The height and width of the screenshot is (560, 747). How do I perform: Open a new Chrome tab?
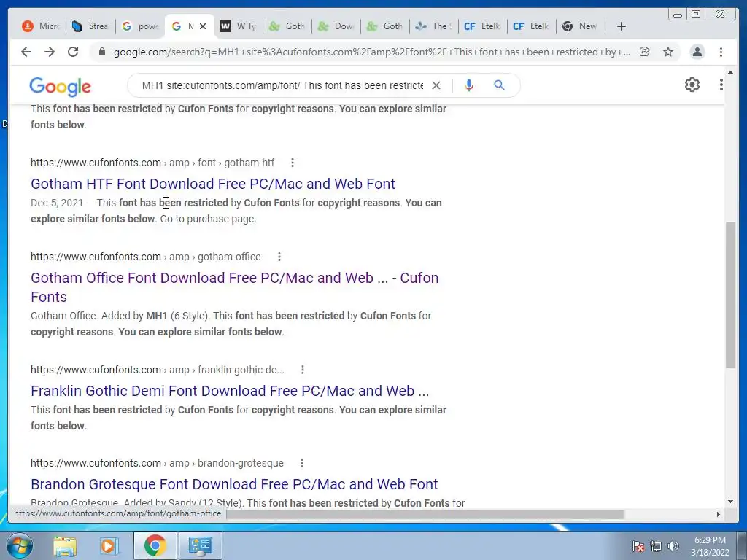point(622,26)
